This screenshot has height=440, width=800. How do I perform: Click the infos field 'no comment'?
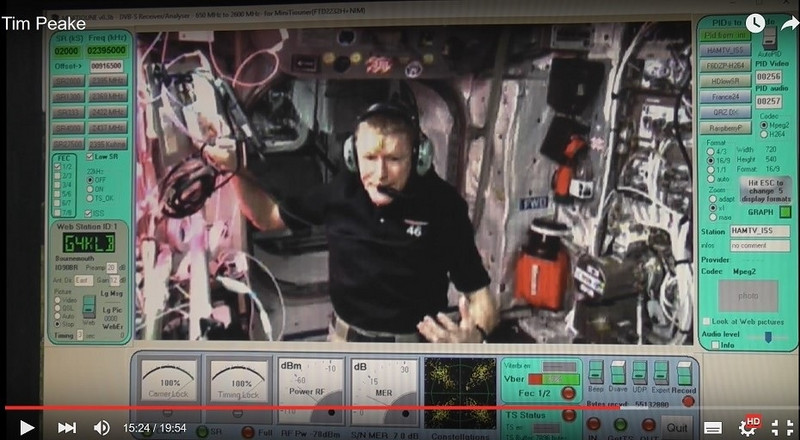point(760,246)
